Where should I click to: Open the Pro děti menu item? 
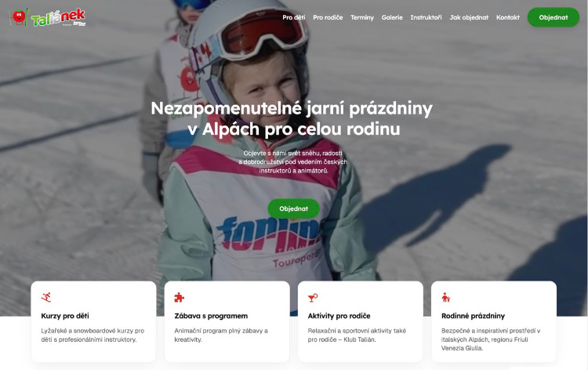[x=294, y=17]
